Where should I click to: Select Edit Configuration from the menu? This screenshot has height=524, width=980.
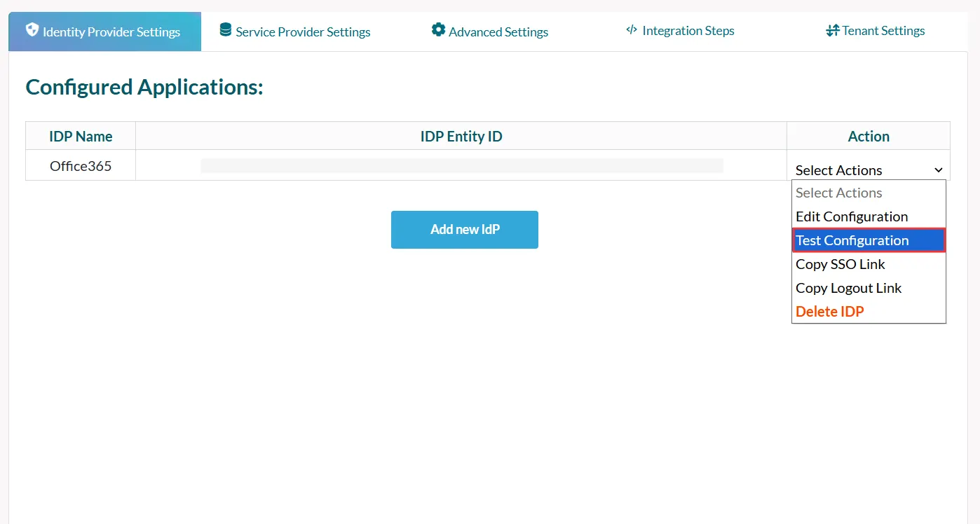coord(851,216)
